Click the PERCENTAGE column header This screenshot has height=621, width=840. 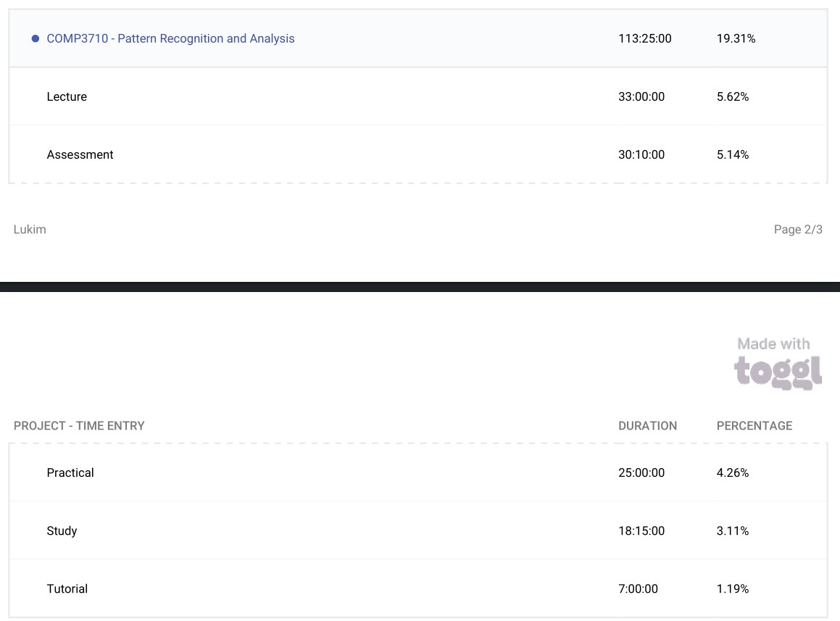754,426
